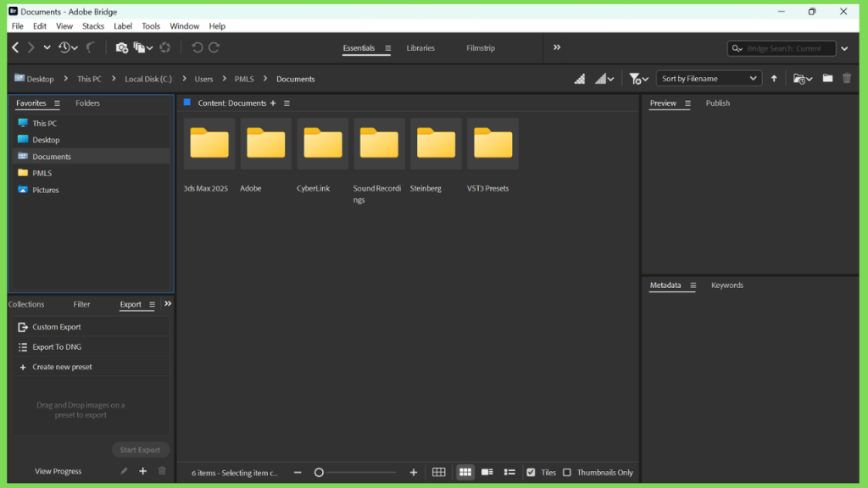Select the 3ds Max 2025 folder thumbnail

209,143
